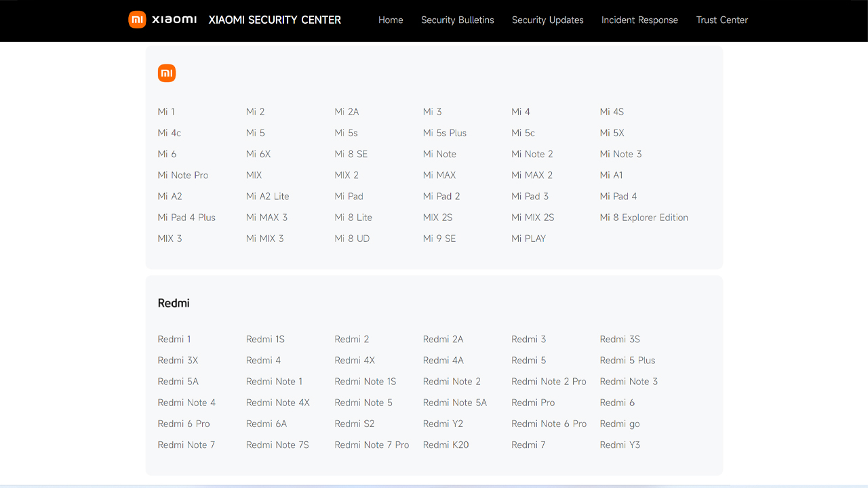Click the MIX 3 entry
This screenshot has width=868, height=488.
point(170,238)
